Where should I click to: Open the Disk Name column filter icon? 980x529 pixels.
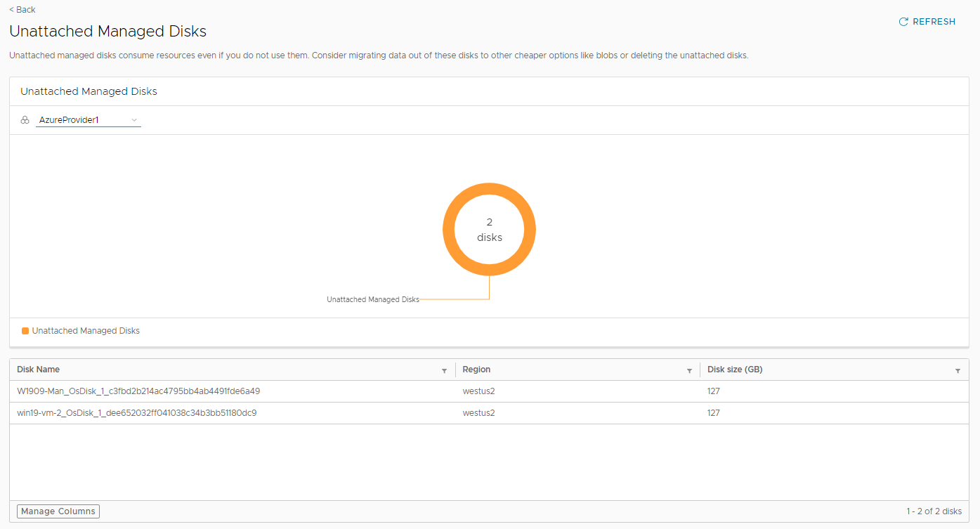pos(444,370)
